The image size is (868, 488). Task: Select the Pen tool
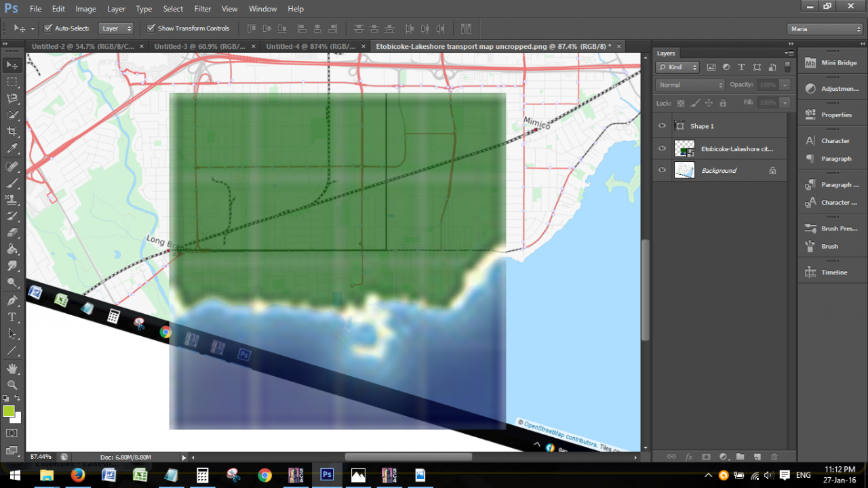point(12,300)
